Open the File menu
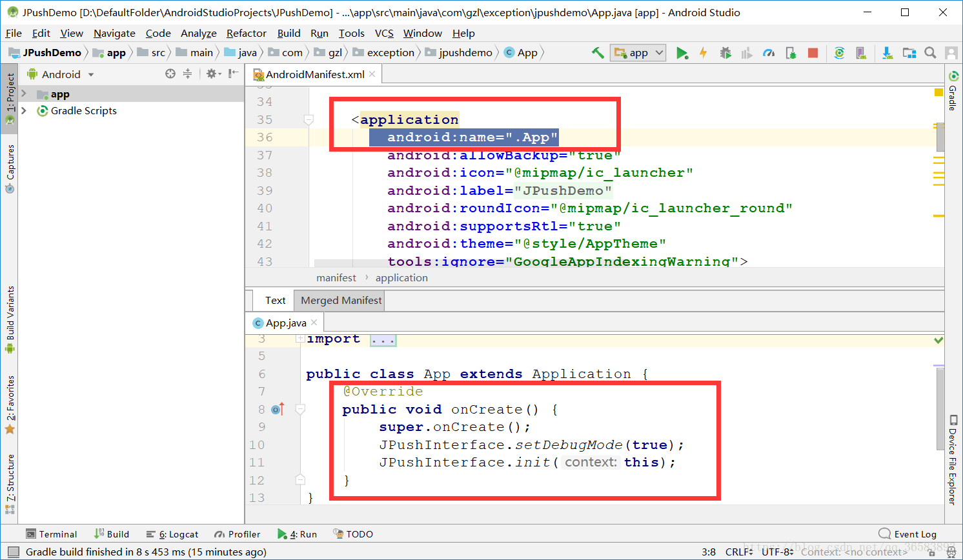 click(x=14, y=34)
